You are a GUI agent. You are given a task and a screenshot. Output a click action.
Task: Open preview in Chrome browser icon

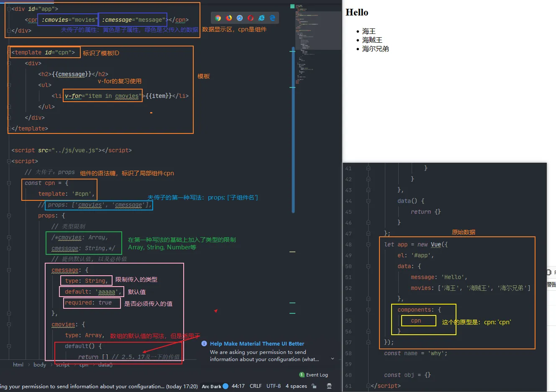[218, 18]
